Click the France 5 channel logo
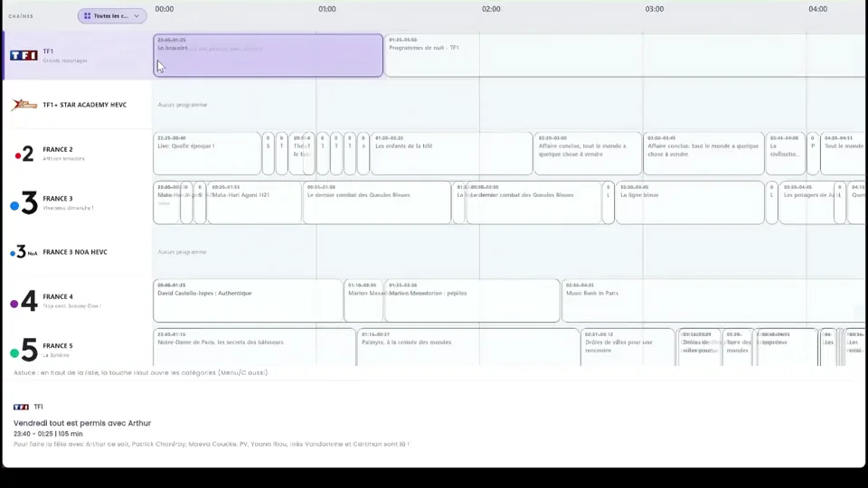This screenshot has width=868, height=488. pos(24,350)
